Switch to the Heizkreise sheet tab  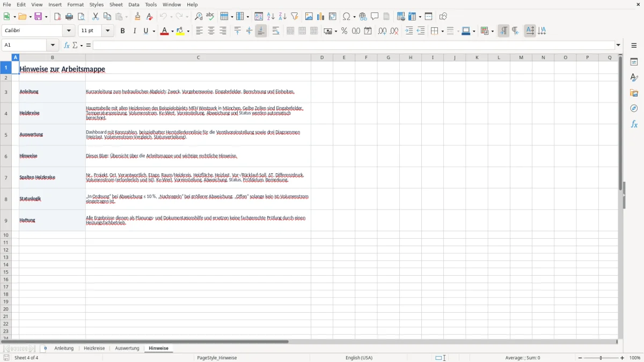(94, 348)
